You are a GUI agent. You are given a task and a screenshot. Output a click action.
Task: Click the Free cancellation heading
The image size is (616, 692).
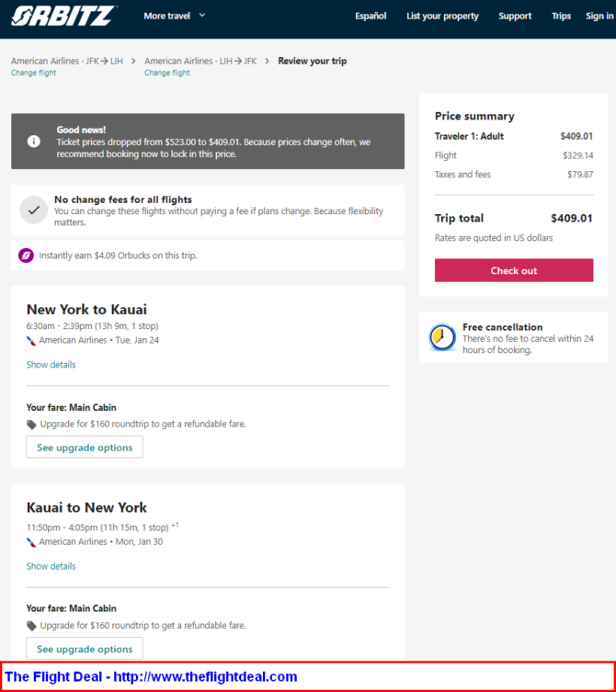503,327
